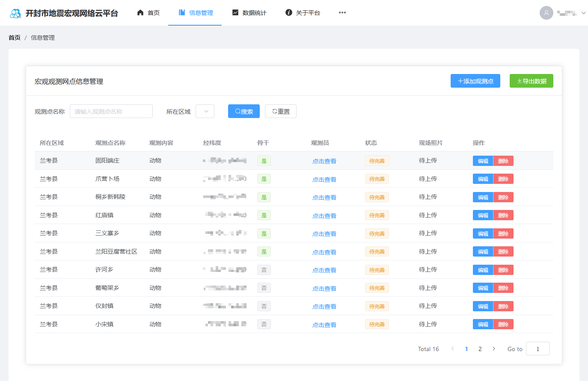Screen dimensions: 588x381
Task: View observers for 固阳端庄 row
Action: (x=324, y=161)
